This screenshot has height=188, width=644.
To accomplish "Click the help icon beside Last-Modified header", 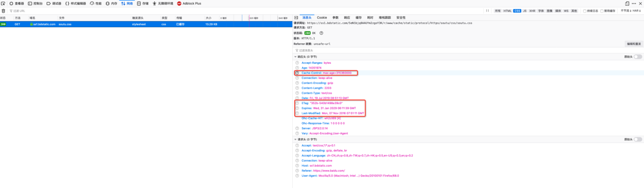I will tap(297, 113).
